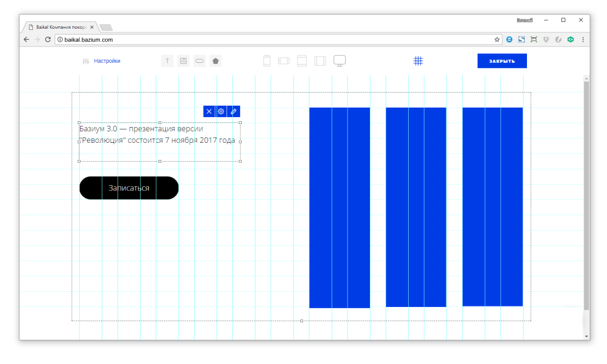Screen dimensions: 607x364
Task: Open a new tab
Action: click(x=106, y=28)
